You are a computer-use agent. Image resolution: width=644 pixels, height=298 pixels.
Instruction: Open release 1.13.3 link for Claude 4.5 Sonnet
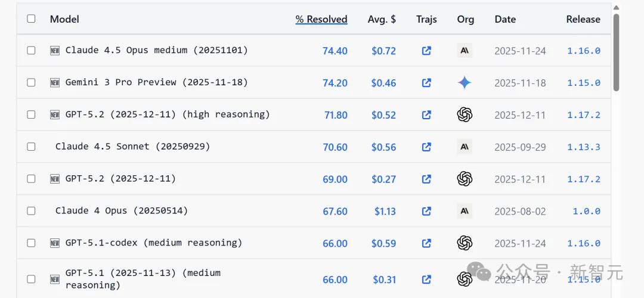tap(583, 147)
